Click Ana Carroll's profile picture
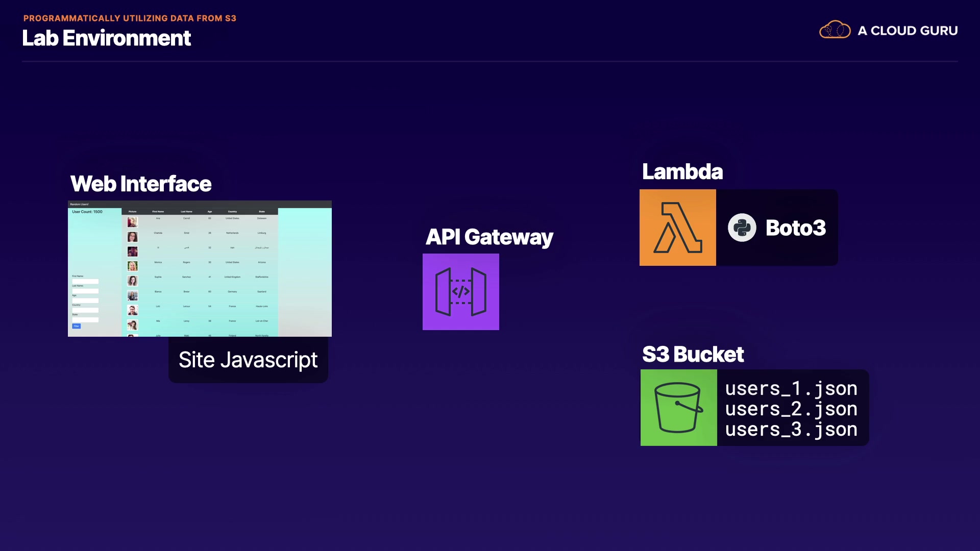 [132, 222]
